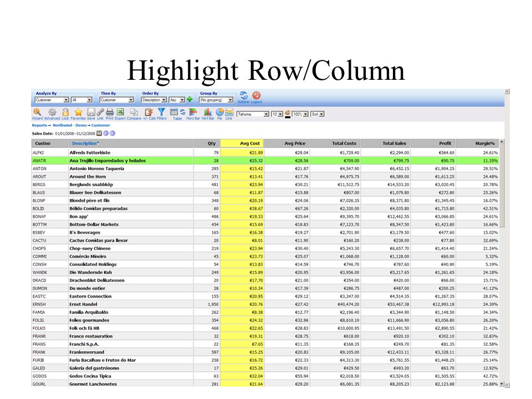Open the Analyze By 'All' dropdown
This screenshot has width=532, height=399.
82,100
